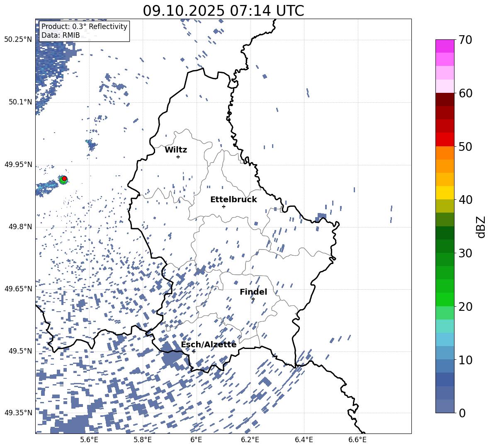Select the Esch/Alzette city label
491x448 pixels.
[x=209, y=345]
